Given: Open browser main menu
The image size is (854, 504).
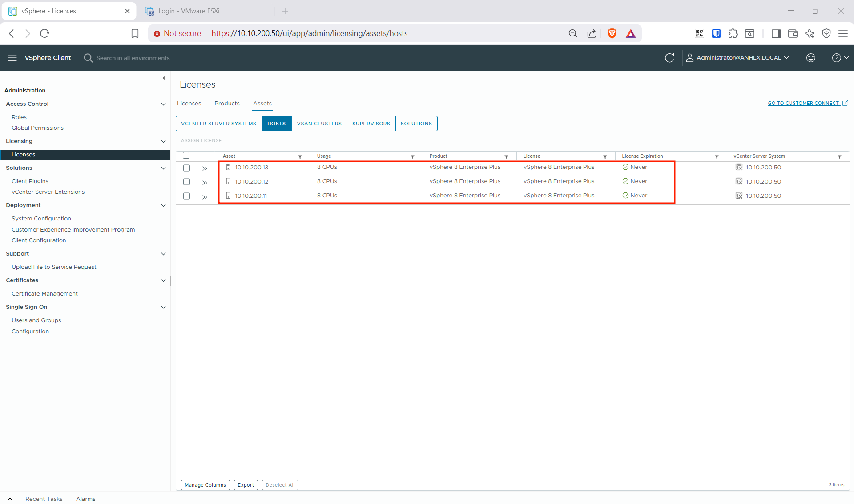Looking at the screenshot, I should pos(843,33).
